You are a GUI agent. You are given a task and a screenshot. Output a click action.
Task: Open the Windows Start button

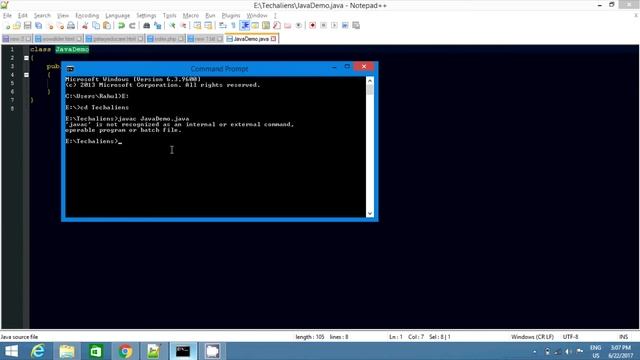[11, 351]
